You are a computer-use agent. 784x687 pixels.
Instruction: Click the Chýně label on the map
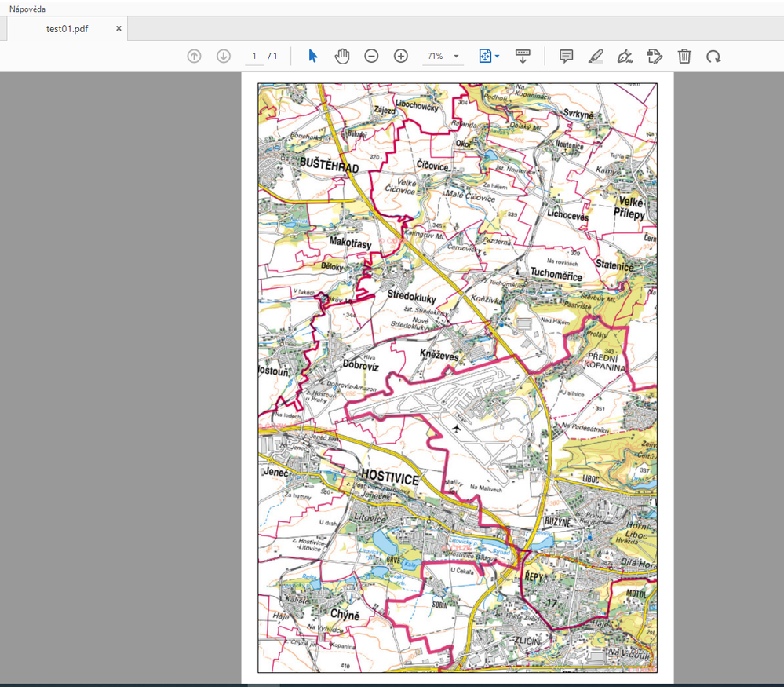tap(345, 615)
